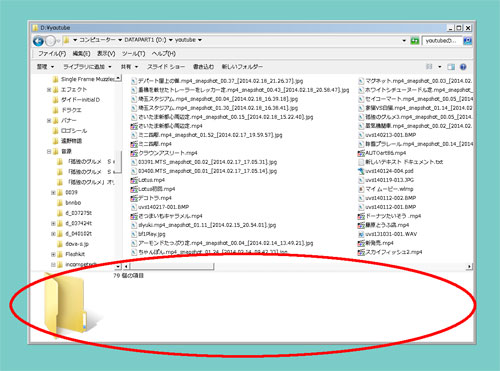500x371 pixels.
Task: Expand the エフェクト folder in tree
Action: click(49, 90)
